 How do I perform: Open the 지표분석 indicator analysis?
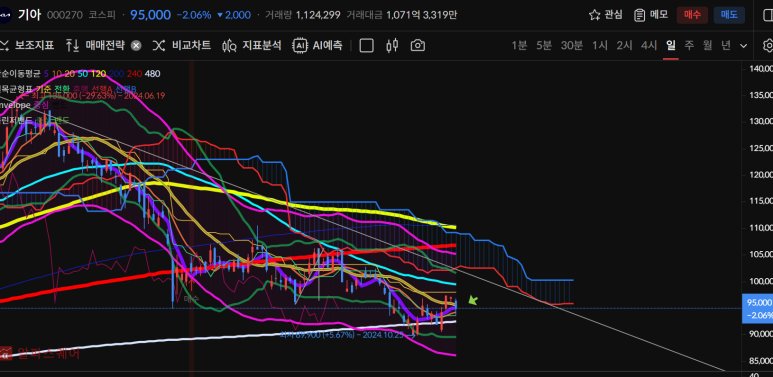coord(251,46)
